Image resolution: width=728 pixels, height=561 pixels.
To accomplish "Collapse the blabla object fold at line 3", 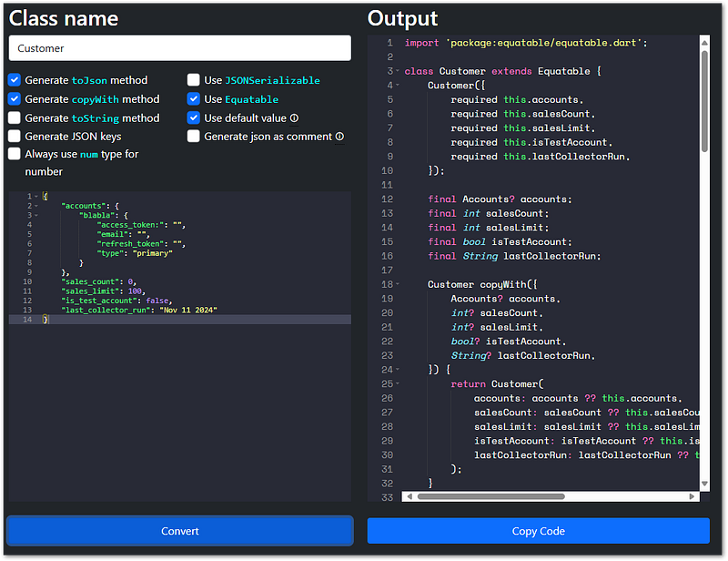I will point(35,215).
